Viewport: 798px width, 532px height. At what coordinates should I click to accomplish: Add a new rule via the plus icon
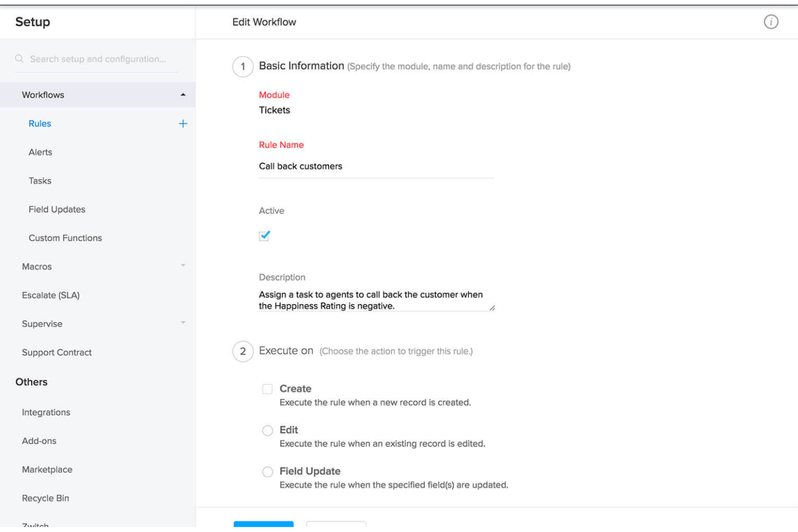[183, 123]
